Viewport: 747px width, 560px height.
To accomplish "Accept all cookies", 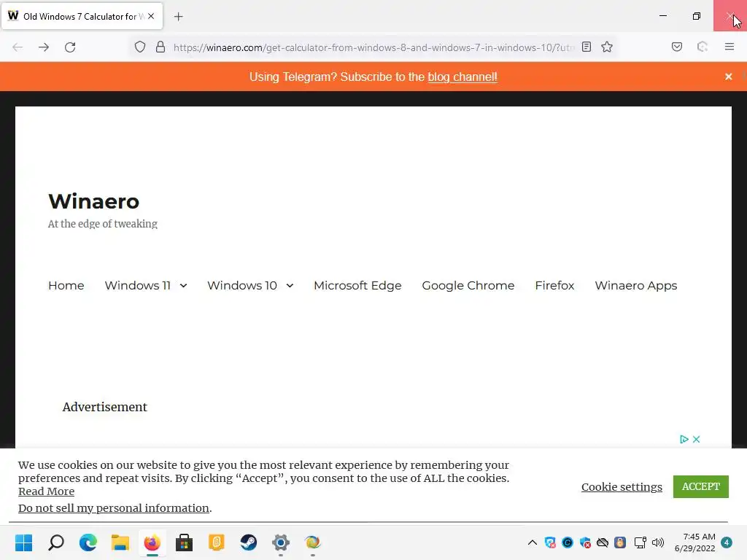I will pos(701,486).
